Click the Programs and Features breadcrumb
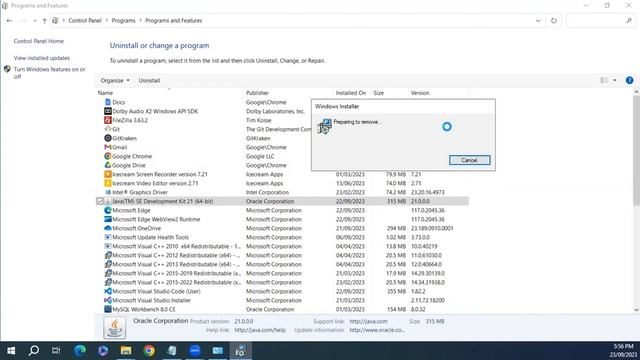Image resolution: width=640 pixels, height=360 pixels. [173, 20]
